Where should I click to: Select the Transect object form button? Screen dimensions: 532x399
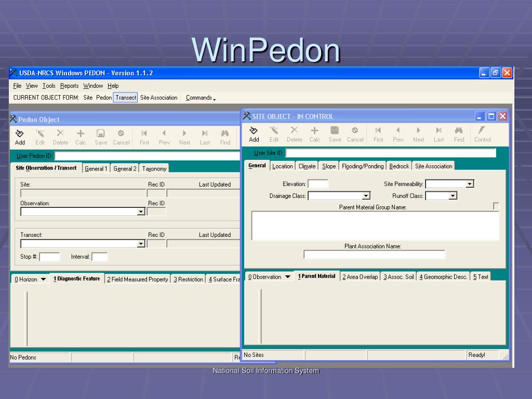click(x=126, y=98)
